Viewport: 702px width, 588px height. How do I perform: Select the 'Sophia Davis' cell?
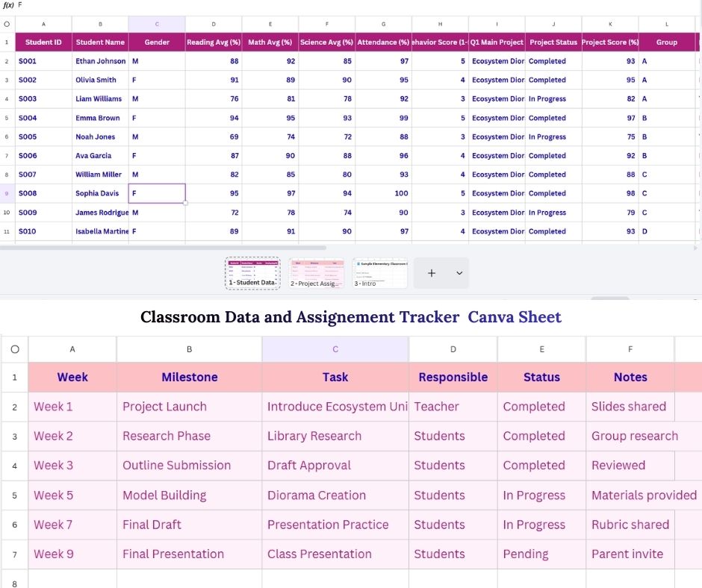click(100, 193)
